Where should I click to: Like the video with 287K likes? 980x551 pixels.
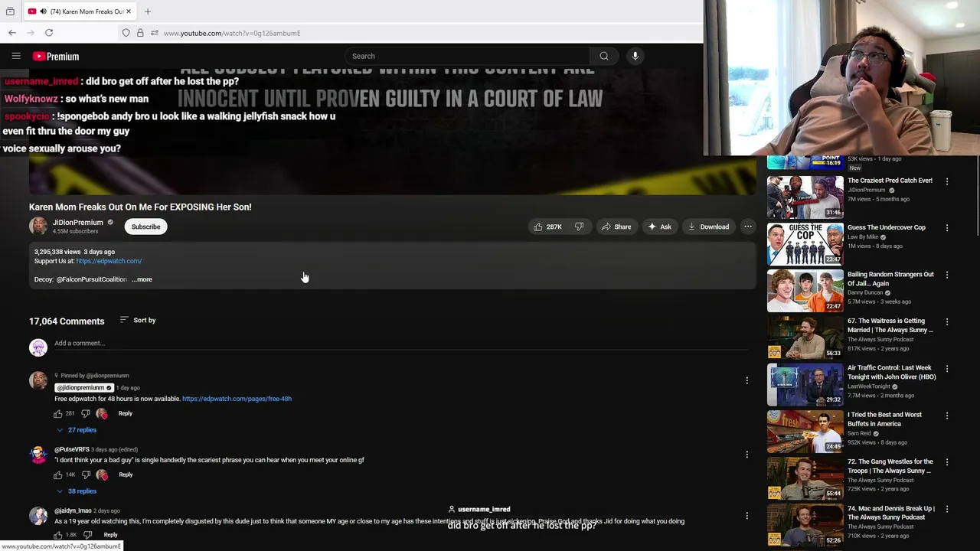pos(548,227)
